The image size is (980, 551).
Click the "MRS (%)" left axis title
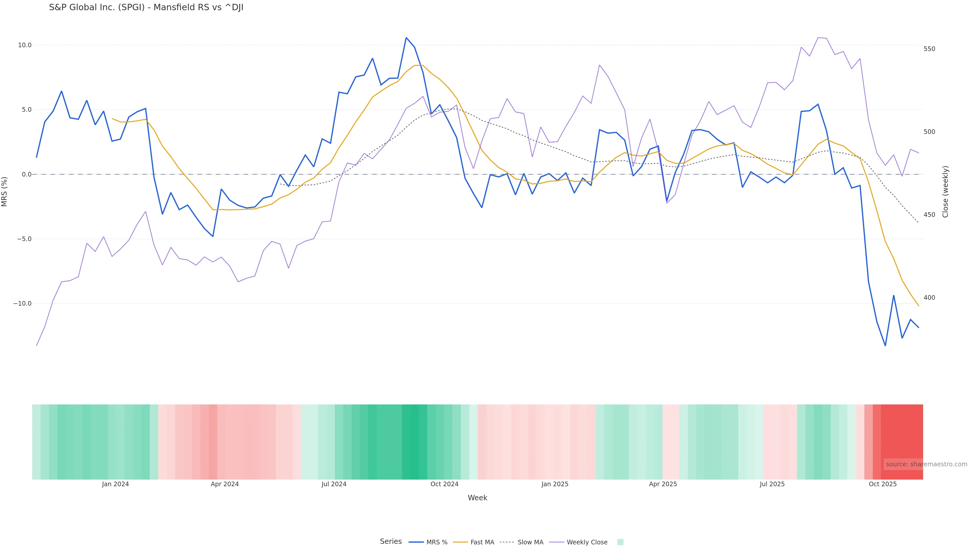coord(5,192)
